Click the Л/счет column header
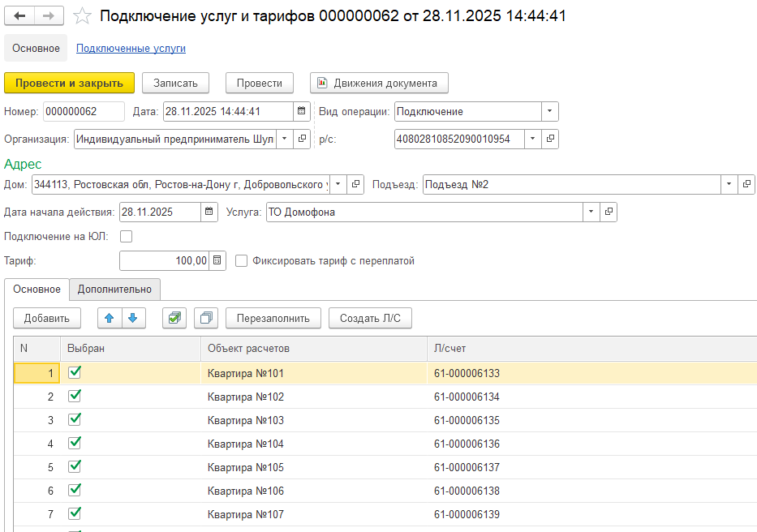The image size is (757, 532). coord(592,349)
